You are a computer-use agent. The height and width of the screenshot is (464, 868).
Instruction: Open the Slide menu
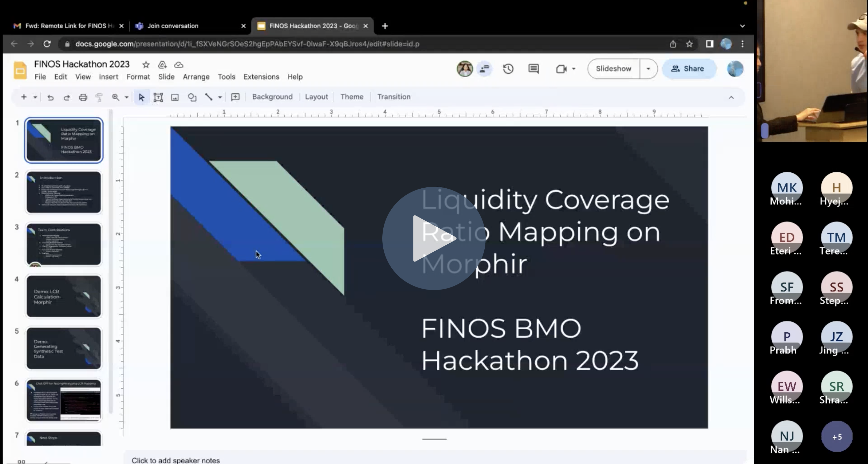[x=166, y=77]
